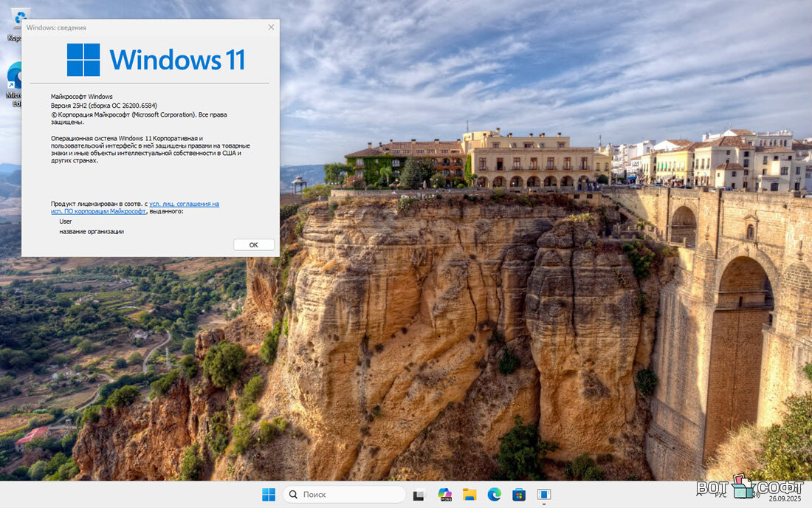Open File Explorer from the taskbar
The height and width of the screenshot is (508, 812).
469,495
